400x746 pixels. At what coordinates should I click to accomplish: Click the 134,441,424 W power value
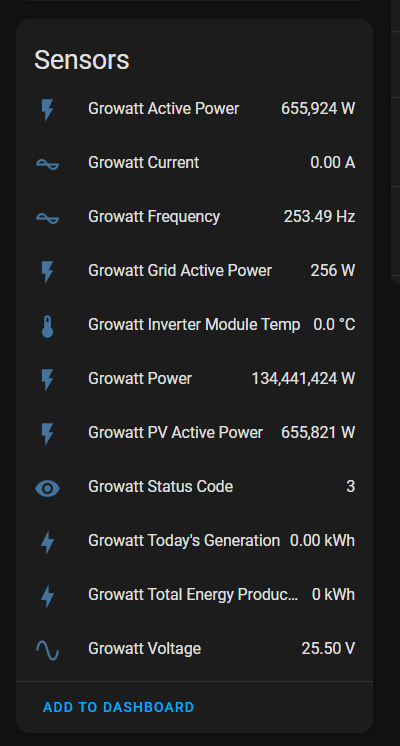[x=303, y=379]
